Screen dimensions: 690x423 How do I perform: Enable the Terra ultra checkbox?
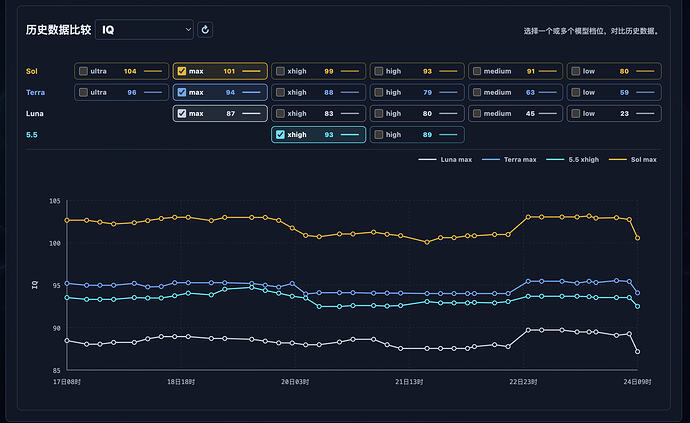tap(83, 92)
